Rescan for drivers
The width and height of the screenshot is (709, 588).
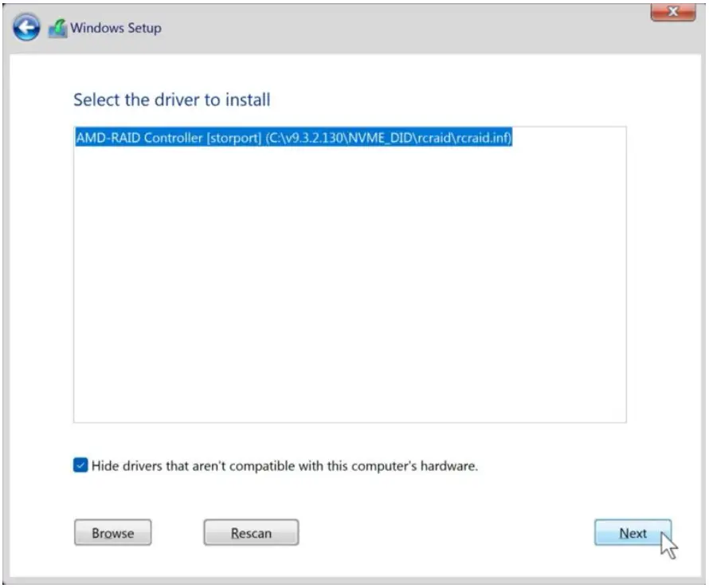[251, 533]
